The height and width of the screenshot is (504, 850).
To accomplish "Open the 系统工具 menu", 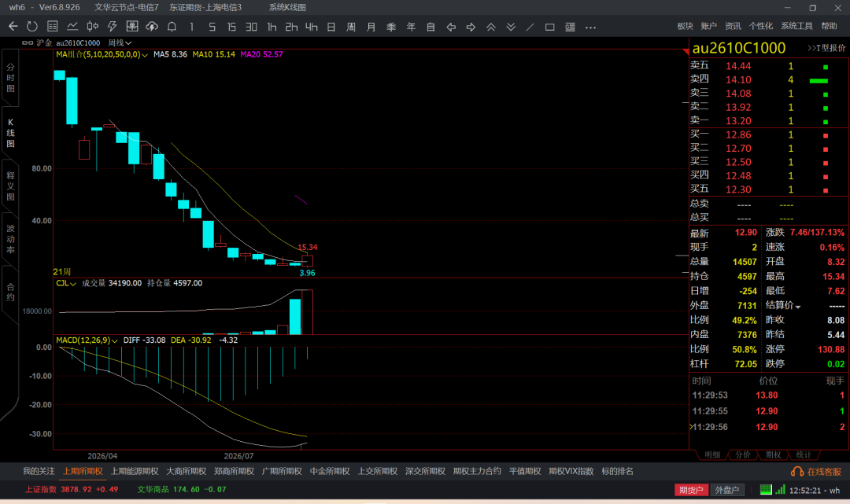I will pos(796,26).
